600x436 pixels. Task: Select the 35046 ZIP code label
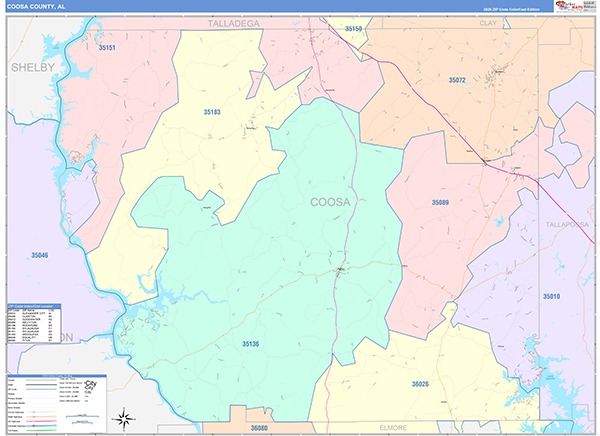click(x=40, y=255)
